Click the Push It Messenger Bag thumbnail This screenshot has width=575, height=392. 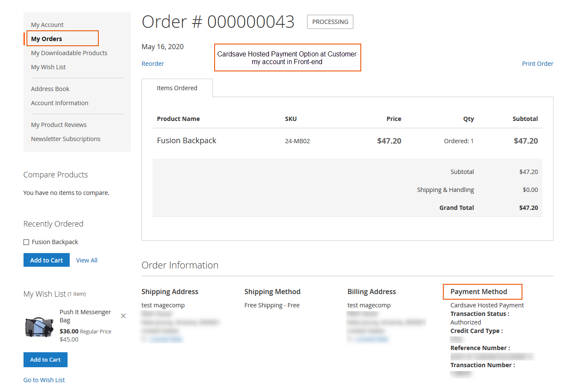pos(39,327)
